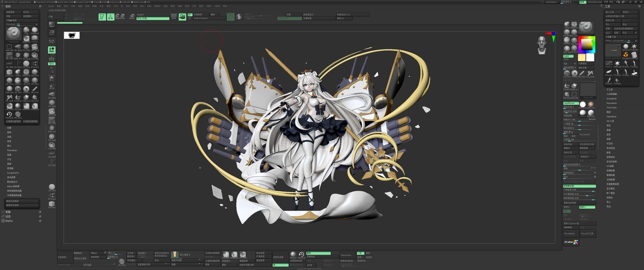
Task: Pick the SimpleBrush tool icon
Action: (625, 55)
